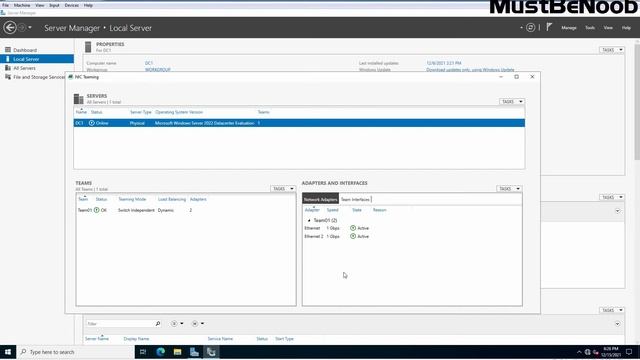Open Adapters and Interfaces TASKS dropdown
Image resolution: width=640 pixels, height=360 pixels.
509,189
